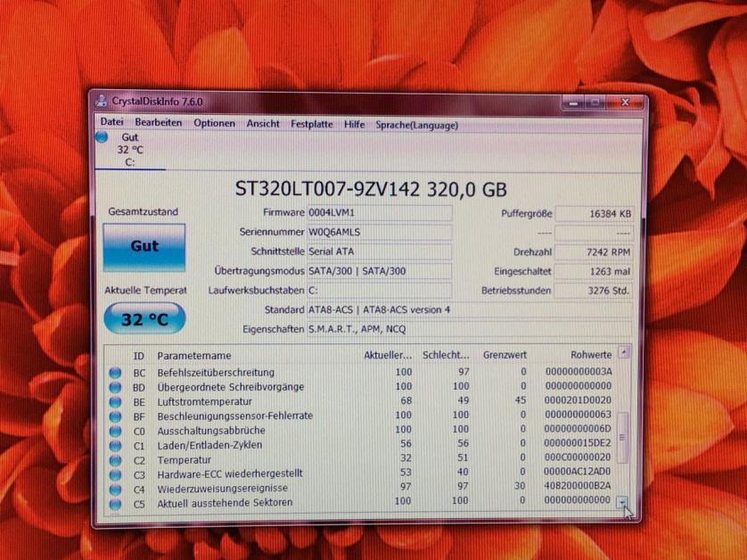Click the SMART list scrollbar thumb

point(623,438)
